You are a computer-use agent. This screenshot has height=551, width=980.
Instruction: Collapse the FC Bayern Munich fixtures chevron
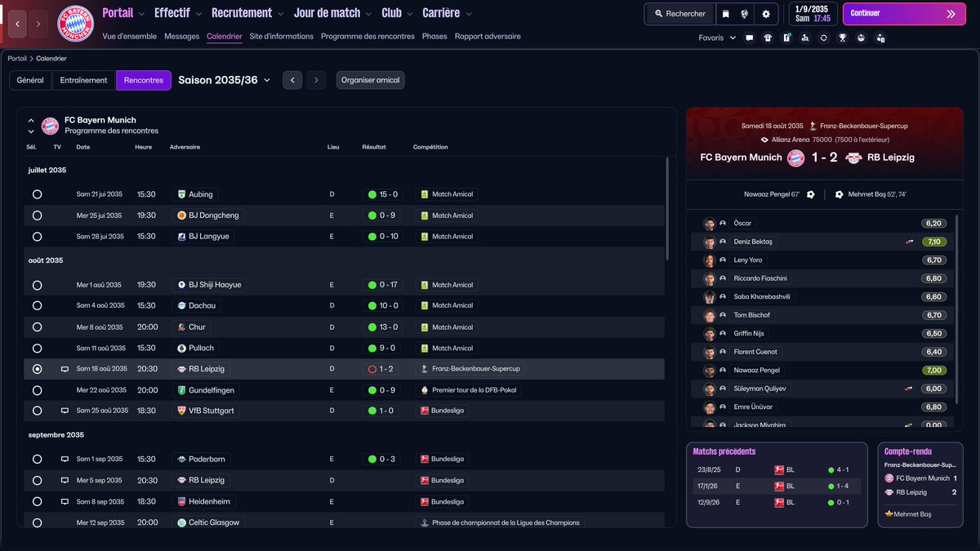[x=31, y=121]
